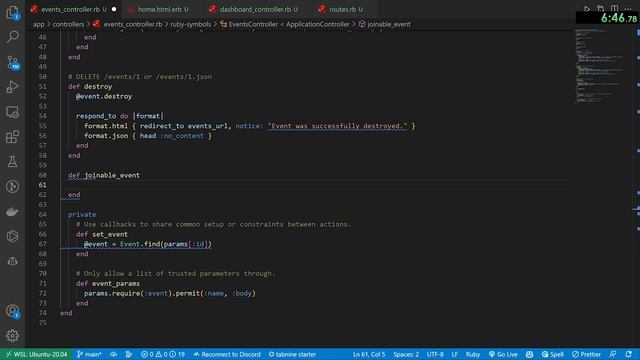
Task: Open problems panel via errors and warnings count
Action: 162,354
